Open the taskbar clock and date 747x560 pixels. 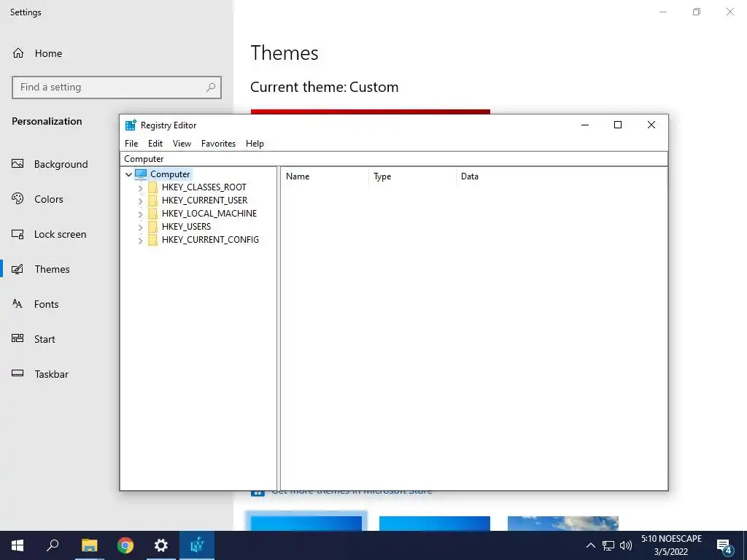pyautogui.click(x=671, y=545)
